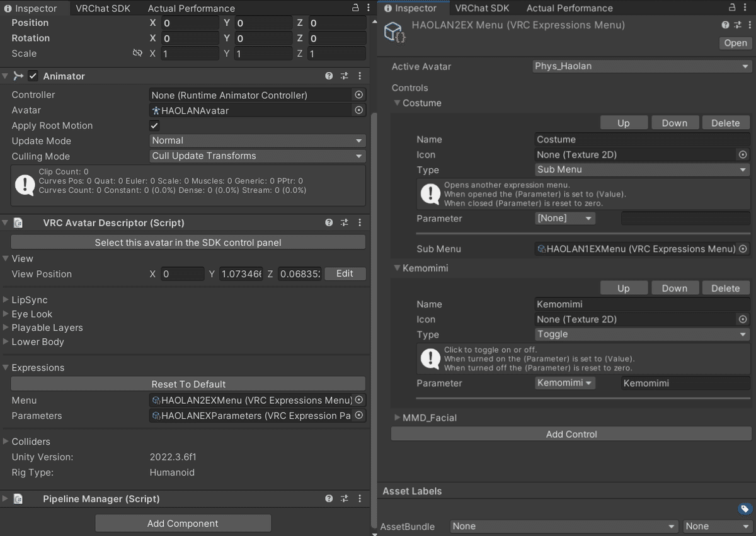756x536 pixels.
Task: Disable the Animator component checkbox
Action: click(33, 76)
